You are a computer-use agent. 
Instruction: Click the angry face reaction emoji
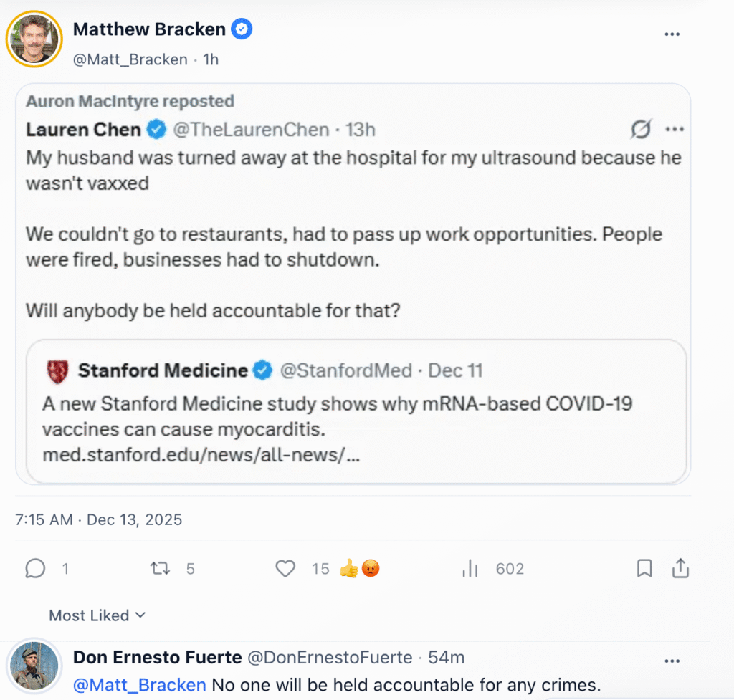370,569
